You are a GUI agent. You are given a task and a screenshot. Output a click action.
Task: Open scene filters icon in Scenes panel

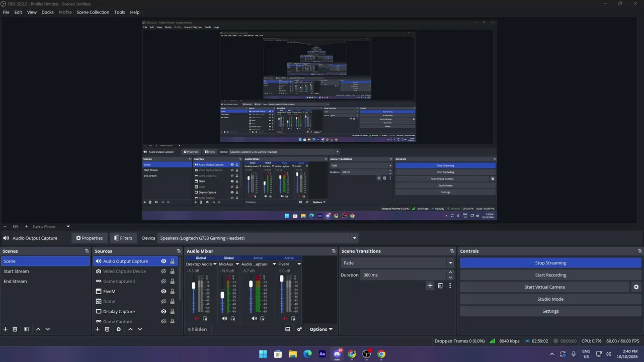[x=26, y=329]
